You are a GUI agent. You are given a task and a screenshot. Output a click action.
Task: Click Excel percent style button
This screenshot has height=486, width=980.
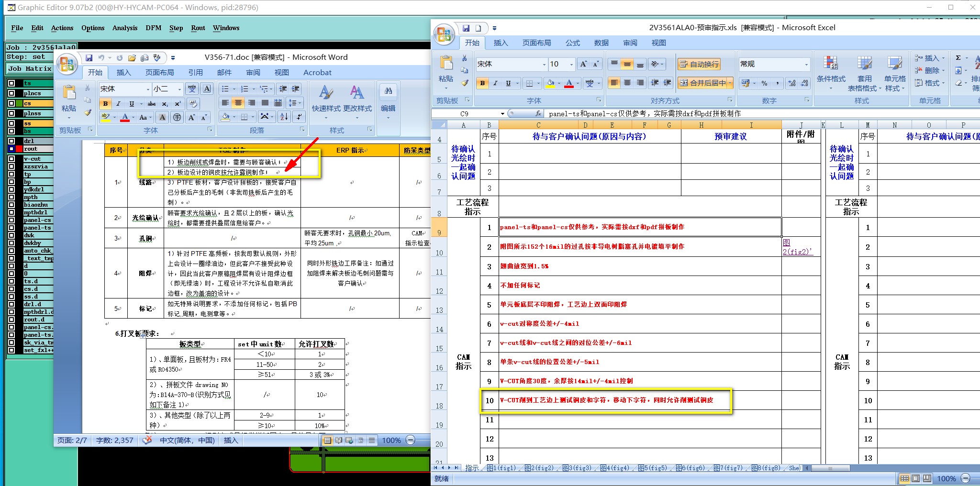pyautogui.click(x=764, y=83)
